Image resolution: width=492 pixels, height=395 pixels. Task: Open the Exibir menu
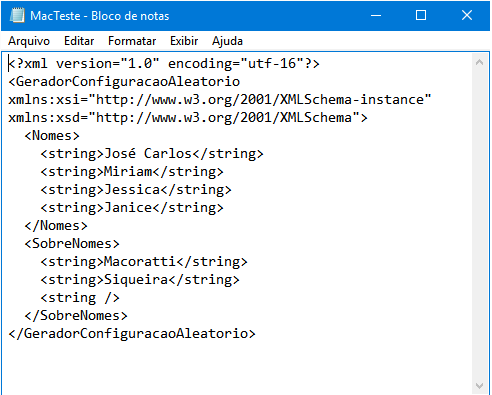184,41
